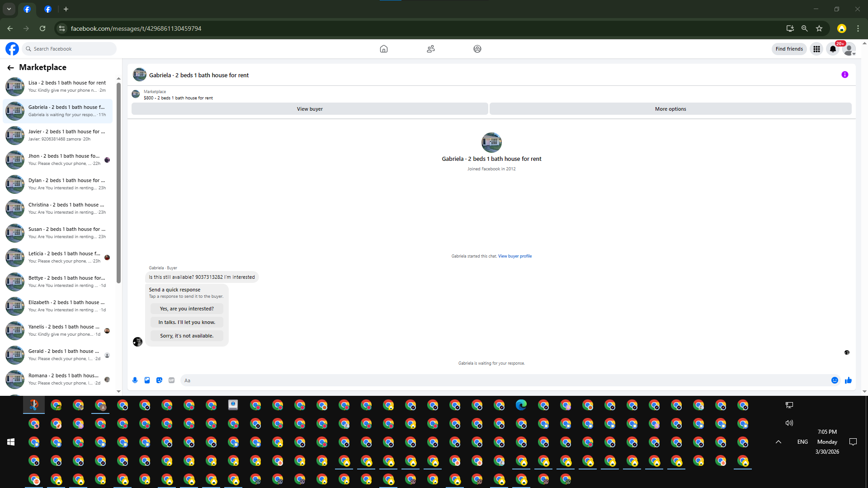This screenshot has width=868, height=488.
Task: Attach a photo using the image icon
Action: click(147, 380)
